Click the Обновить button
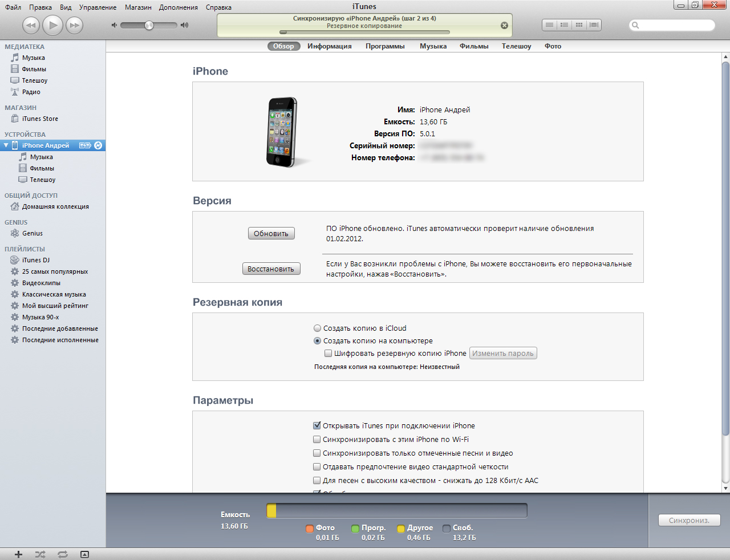This screenshot has width=730, height=560. pos(271,233)
